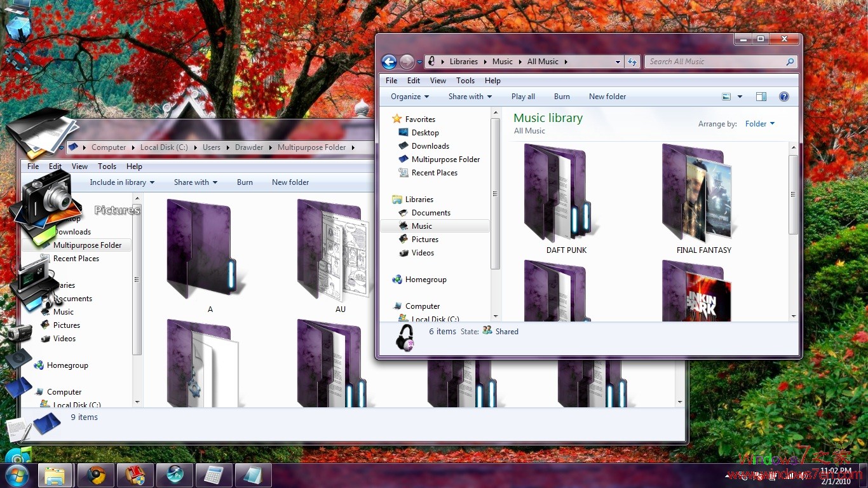Show the preview pane toggle on toolbar
Viewport: 868px width, 488px height.
(761, 96)
